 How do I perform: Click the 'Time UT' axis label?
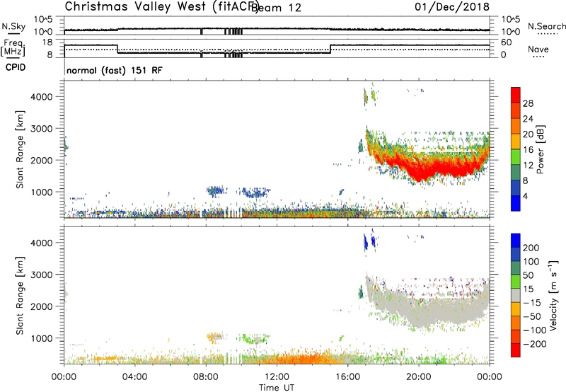click(277, 388)
